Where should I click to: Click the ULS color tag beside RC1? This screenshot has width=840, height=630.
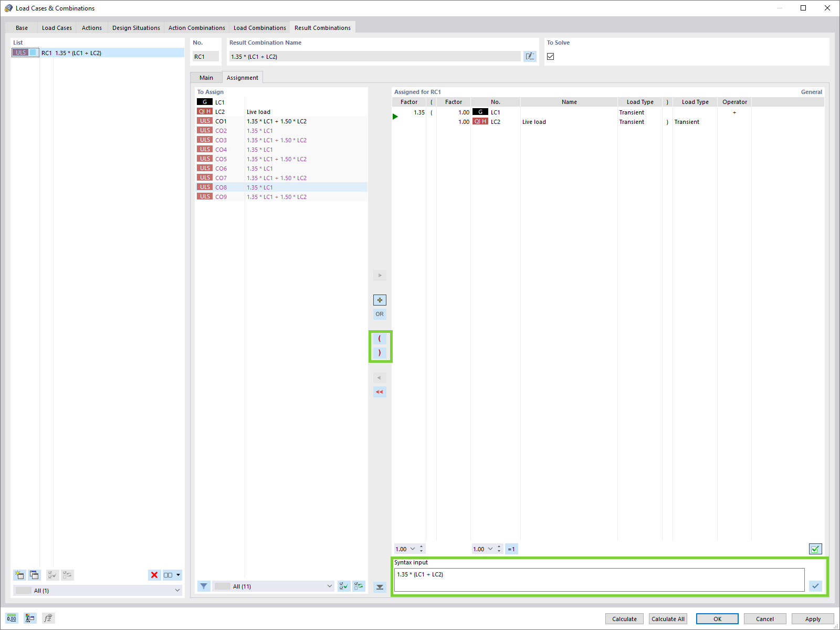(x=21, y=52)
